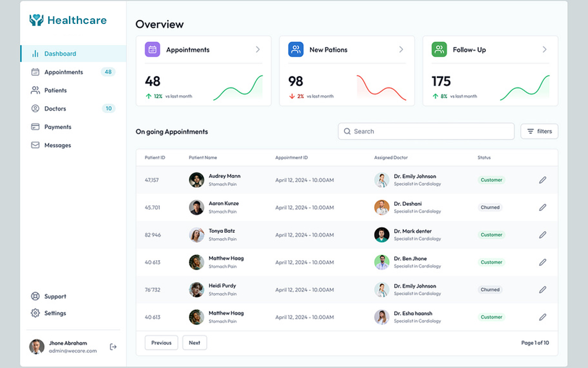Check Messages using the envelope icon

35,145
